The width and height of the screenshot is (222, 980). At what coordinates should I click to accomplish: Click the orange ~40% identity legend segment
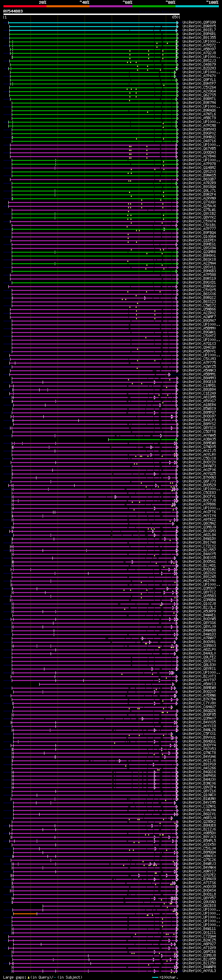(x=68, y=6)
